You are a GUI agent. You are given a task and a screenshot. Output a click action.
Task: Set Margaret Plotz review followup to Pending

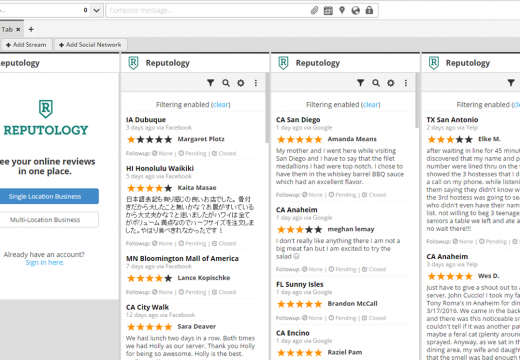coord(192,153)
